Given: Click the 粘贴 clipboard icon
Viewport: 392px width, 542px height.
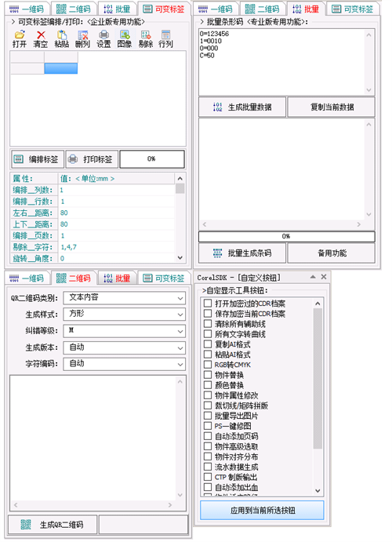Looking at the screenshot, I should [x=62, y=38].
